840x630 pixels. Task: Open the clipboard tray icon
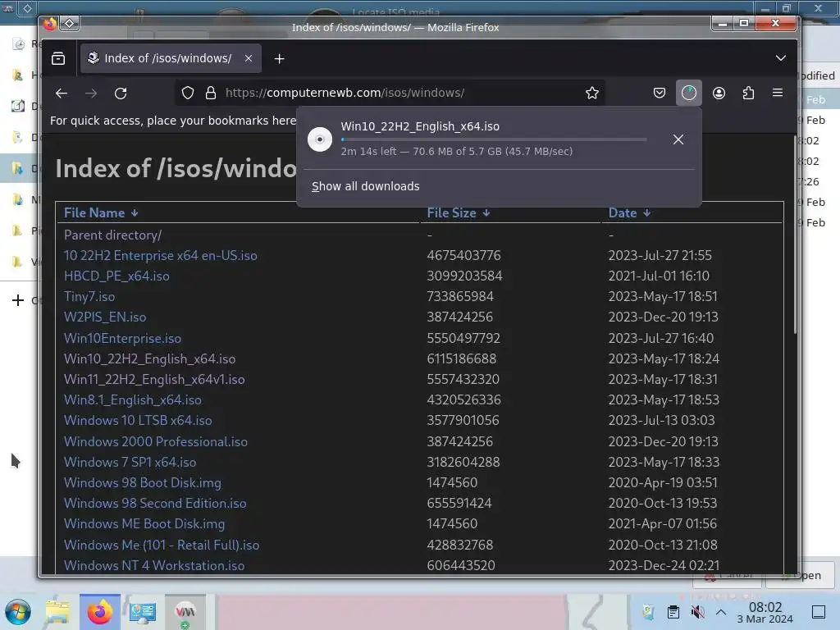coord(673,612)
